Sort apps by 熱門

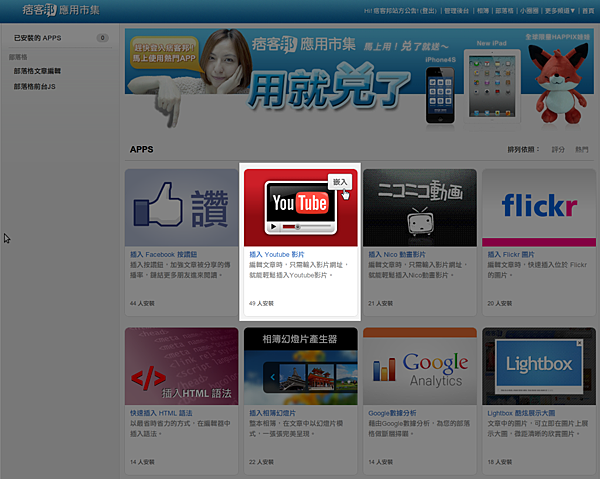click(582, 149)
